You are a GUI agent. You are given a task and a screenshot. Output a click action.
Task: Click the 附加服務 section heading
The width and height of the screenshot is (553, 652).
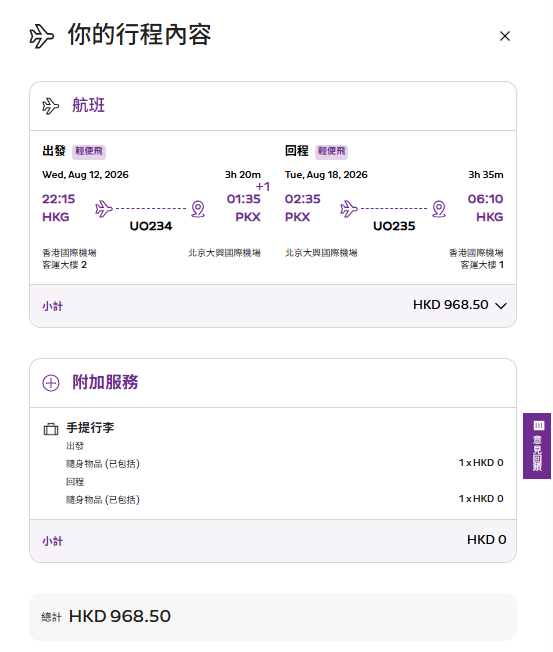click(x=105, y=382)
